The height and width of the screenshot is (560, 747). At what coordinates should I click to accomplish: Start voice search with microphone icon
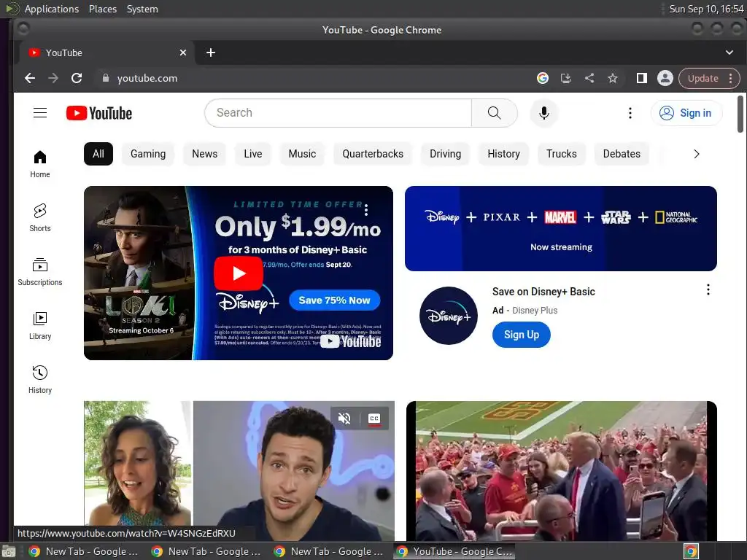[544, 113]
